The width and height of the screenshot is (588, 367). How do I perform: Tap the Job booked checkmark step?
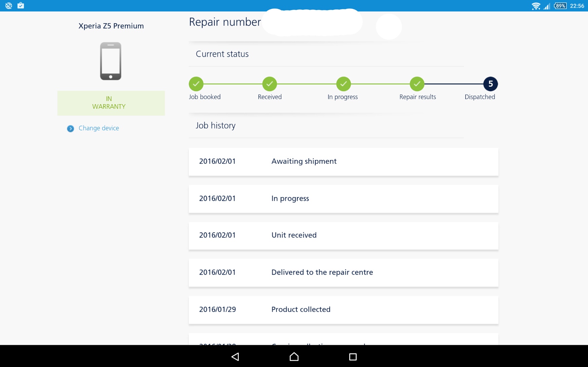(196, 84)
